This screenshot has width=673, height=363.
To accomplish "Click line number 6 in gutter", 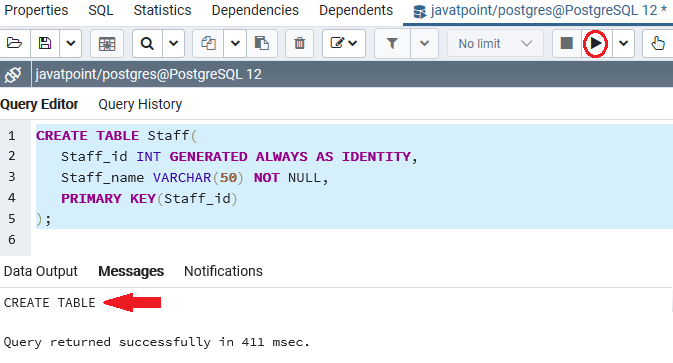I will 12,239.
